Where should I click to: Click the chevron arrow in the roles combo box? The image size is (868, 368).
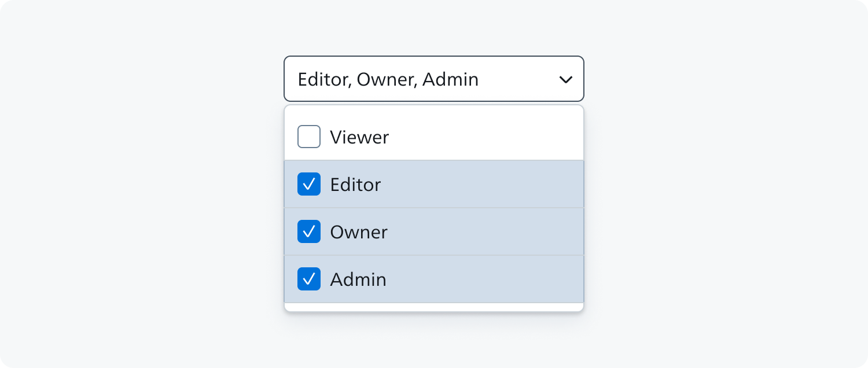[x=565, y=79]
